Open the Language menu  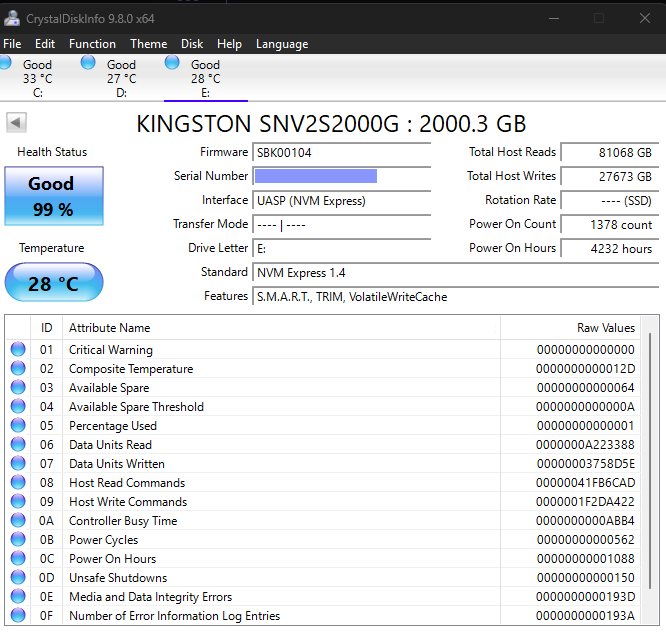[282, 44]
